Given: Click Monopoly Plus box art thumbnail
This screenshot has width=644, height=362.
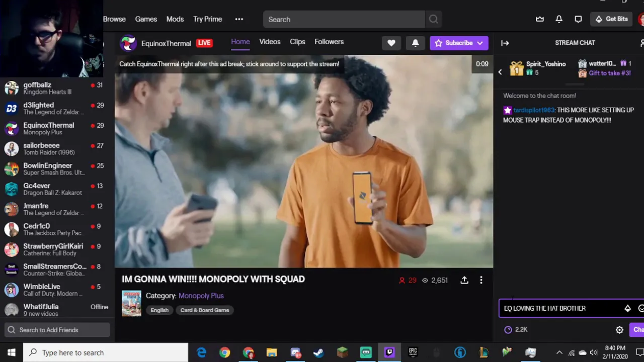Looking at the screenshot, I should click(131, 303).
